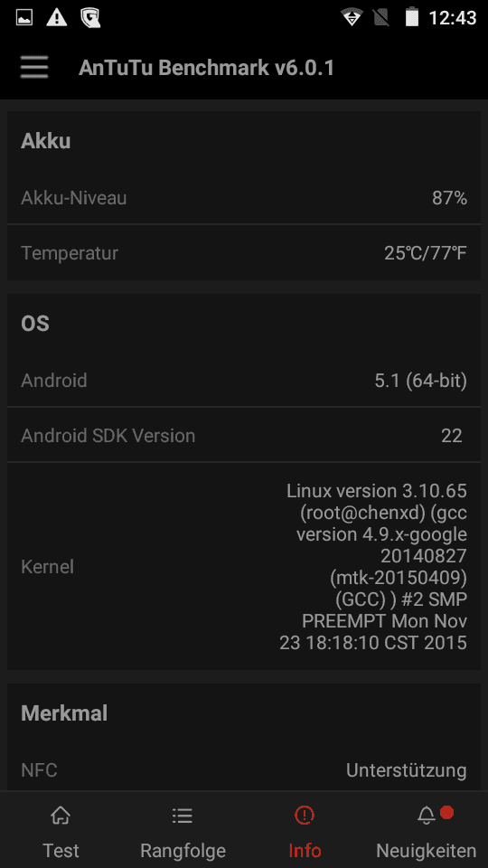Screen dimensions: 488x868
Task: Select the Temperatur row
Action: [244, 253]
